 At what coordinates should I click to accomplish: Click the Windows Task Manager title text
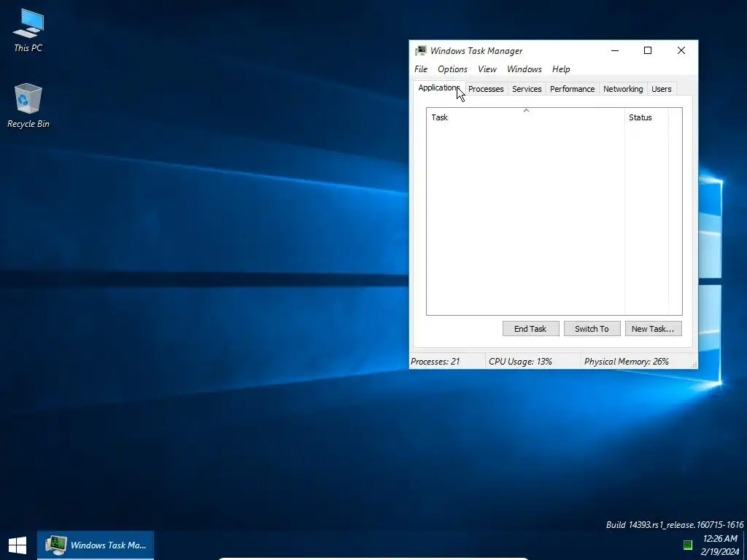476,51
